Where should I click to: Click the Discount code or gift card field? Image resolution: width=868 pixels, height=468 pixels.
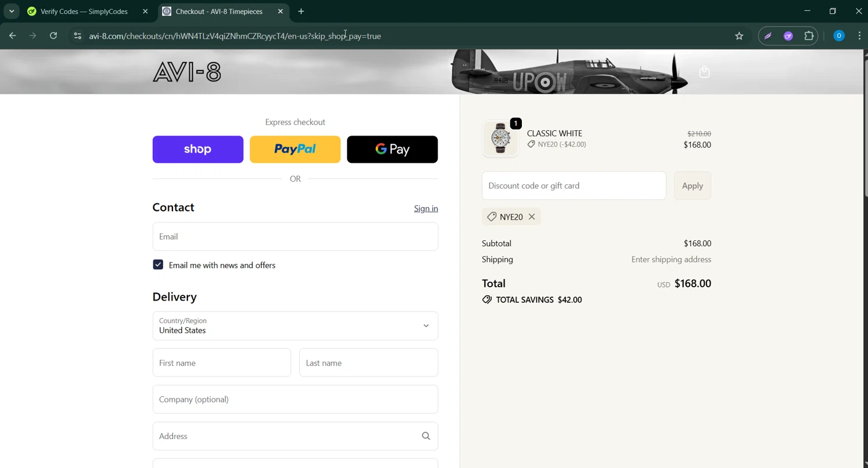point(574,185)
